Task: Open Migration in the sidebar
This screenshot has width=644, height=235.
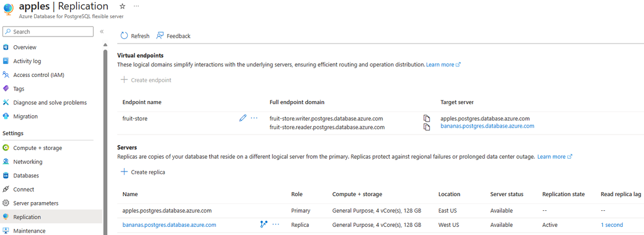Action: 25,116
